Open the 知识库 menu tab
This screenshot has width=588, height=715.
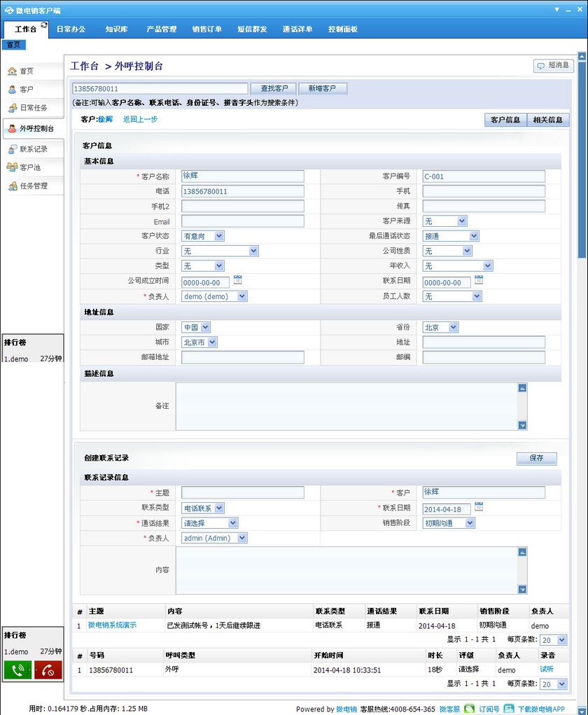(116, 29)
